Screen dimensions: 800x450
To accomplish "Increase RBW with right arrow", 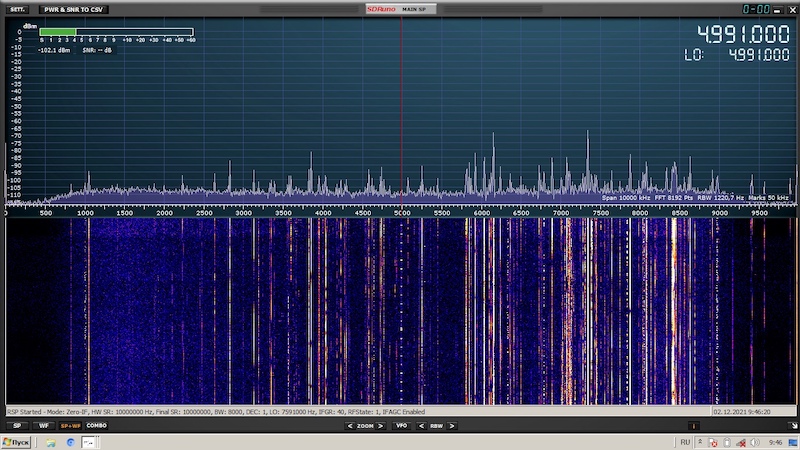I will point(452,425).
